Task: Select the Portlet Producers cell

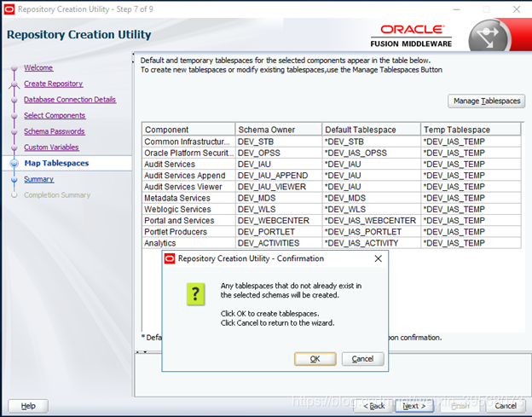Action: 188,232
